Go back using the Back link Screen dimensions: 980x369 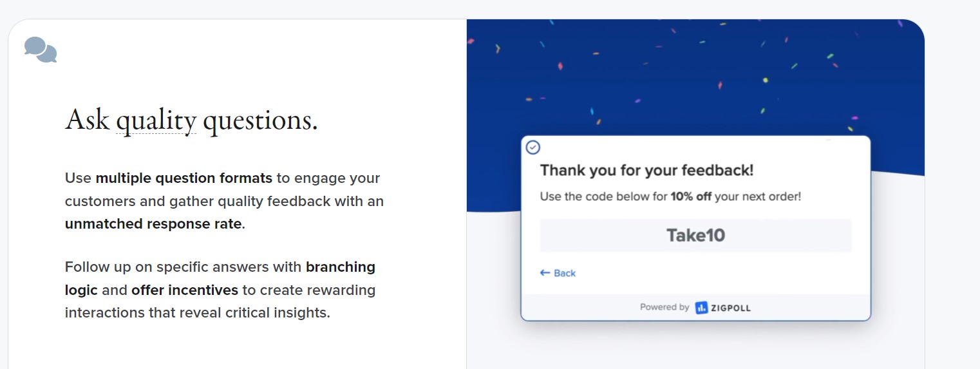pyautogui.click(x=558, y=273)
